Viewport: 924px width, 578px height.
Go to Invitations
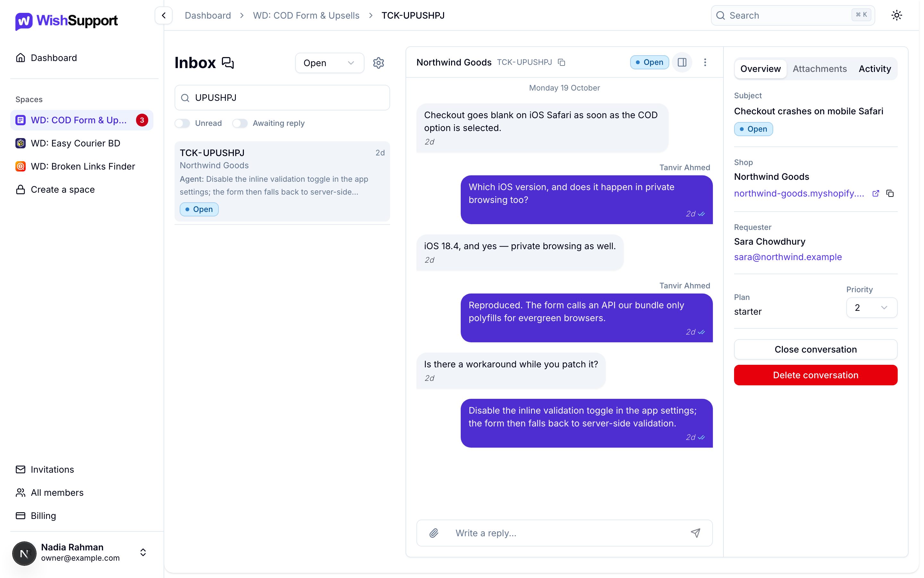[82, 469]
